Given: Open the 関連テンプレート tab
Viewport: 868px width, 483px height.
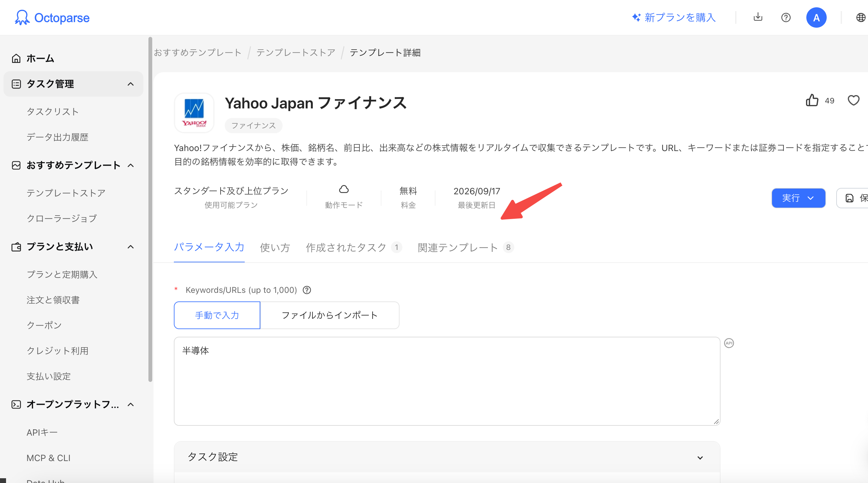Looking at the screenshot, I should point(465,247).
